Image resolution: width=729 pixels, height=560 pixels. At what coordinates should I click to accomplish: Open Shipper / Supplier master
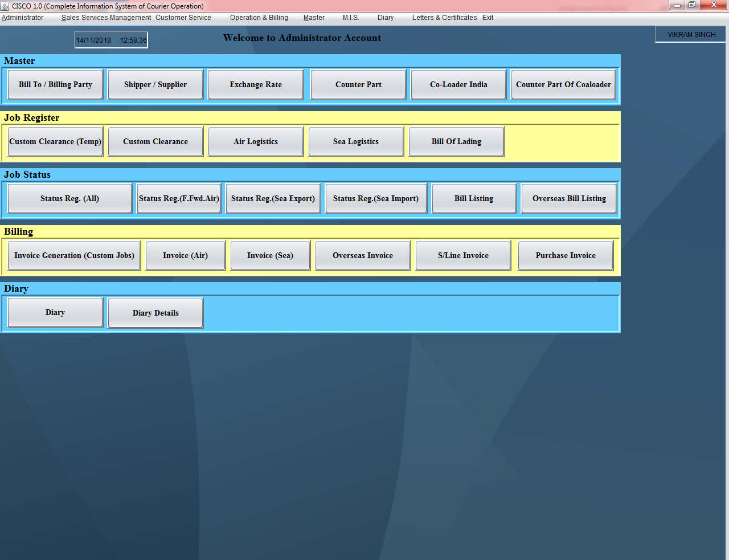click(x=155, y=84)
